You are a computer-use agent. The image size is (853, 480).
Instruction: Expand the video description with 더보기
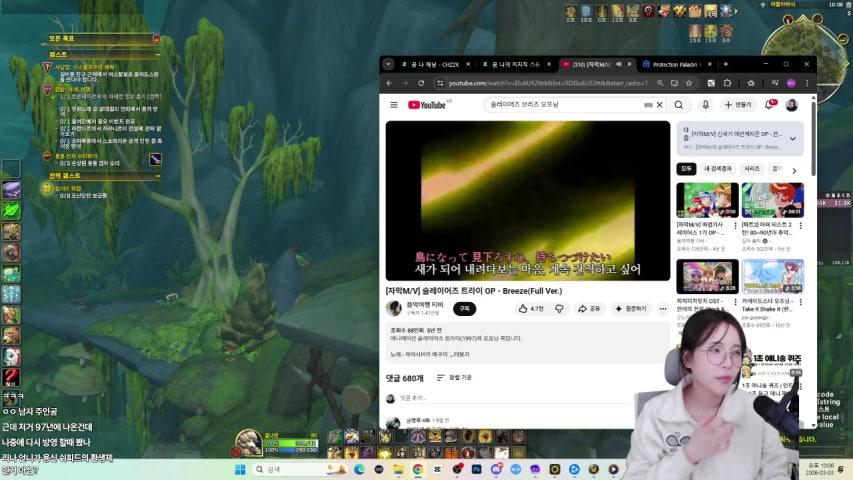[x=460, y=354]
